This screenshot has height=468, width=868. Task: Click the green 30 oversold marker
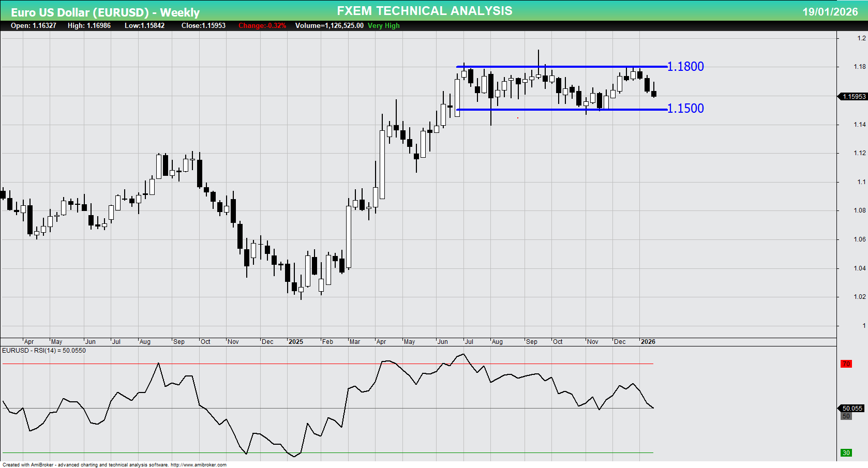[x=845, y=452]
